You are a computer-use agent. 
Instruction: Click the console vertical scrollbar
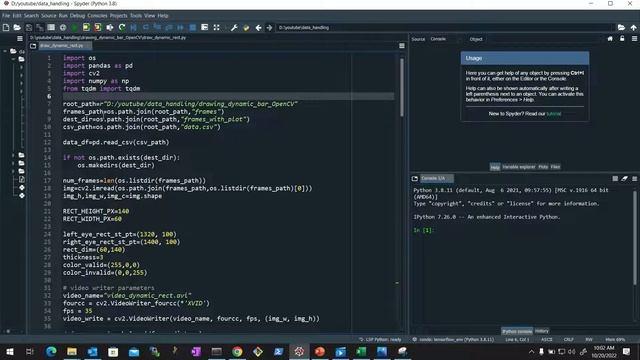[x=635, y=237]
